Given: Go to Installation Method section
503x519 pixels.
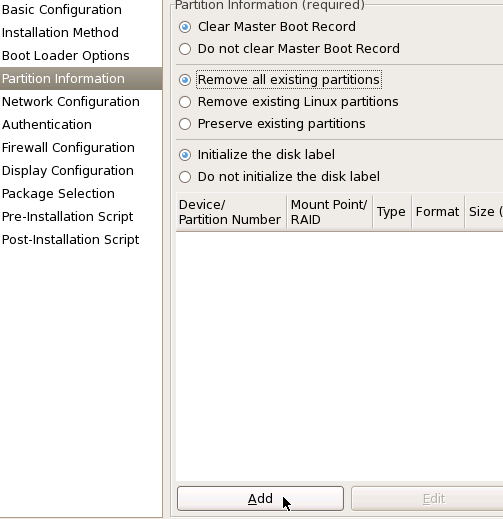Looking at the screenshot, I should click(81, 33).
